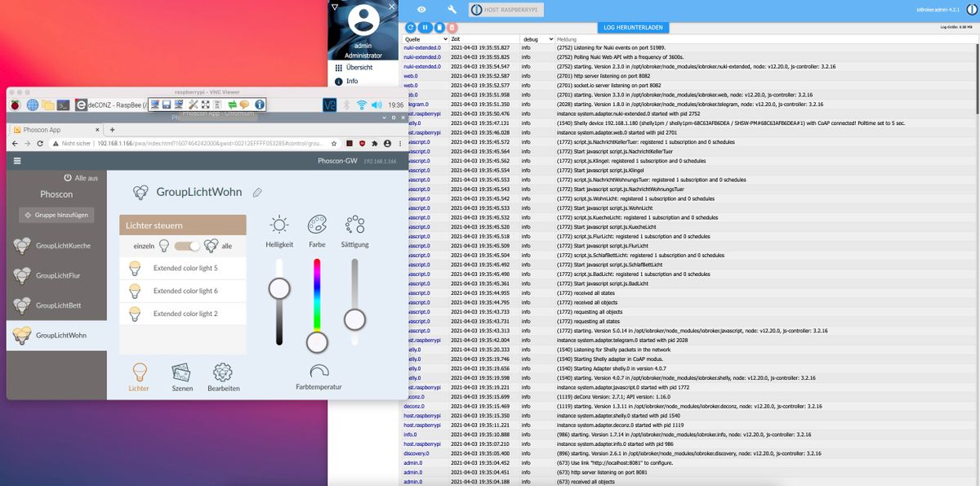Open the Quelle source filter dropdown

tap(425, 39)
